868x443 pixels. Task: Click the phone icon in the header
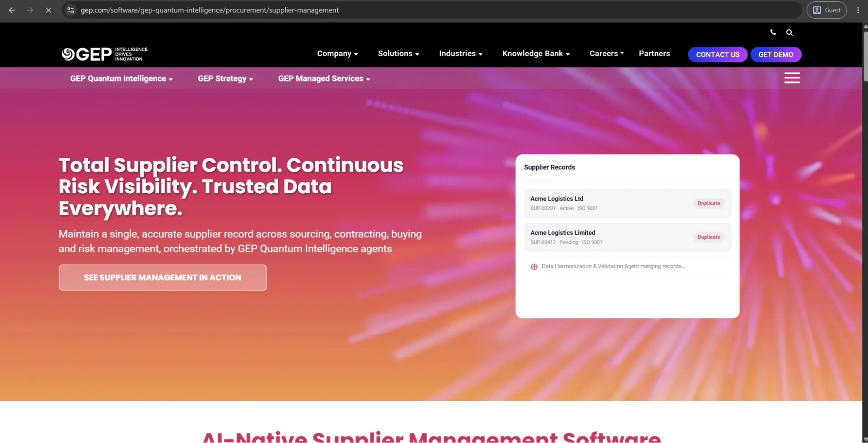coord(773,32)
